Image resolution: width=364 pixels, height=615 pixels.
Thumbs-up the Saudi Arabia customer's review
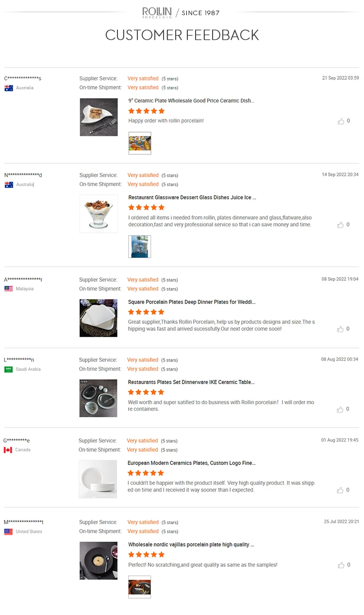coord(340,410)
